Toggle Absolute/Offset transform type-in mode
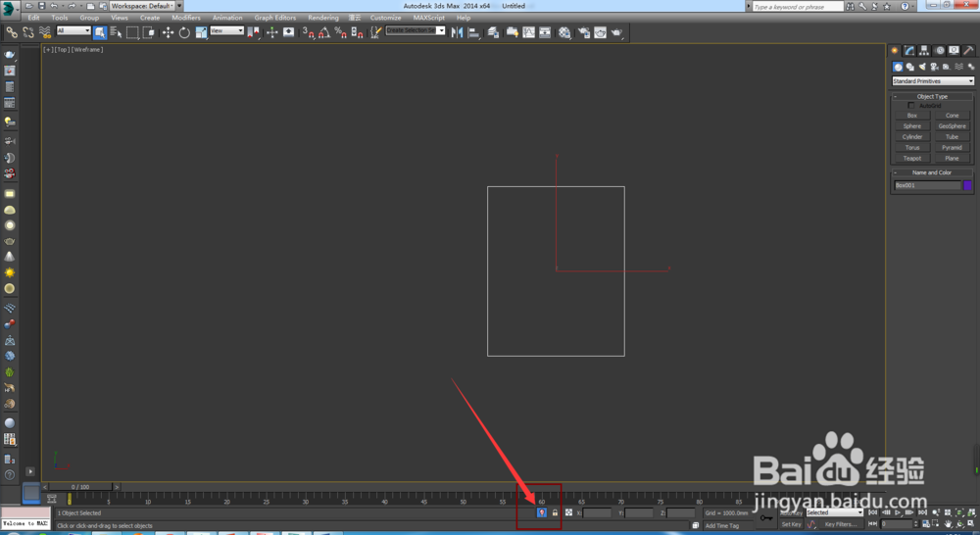Image resolution: width=980 pixels, height=535 pixels. click(568, 512)
